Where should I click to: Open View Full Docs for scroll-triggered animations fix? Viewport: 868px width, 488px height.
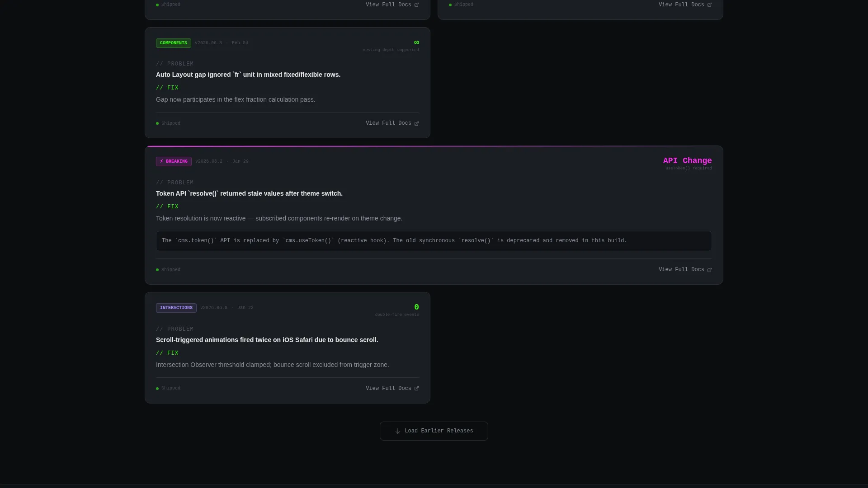(392, 389)
